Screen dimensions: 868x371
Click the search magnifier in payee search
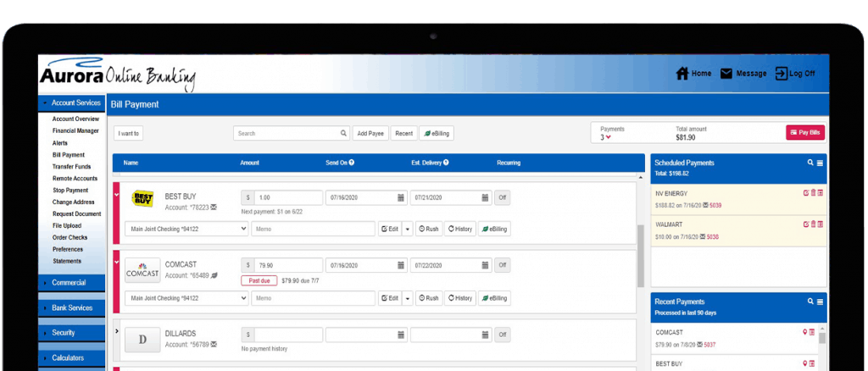(x=343, y=133)
